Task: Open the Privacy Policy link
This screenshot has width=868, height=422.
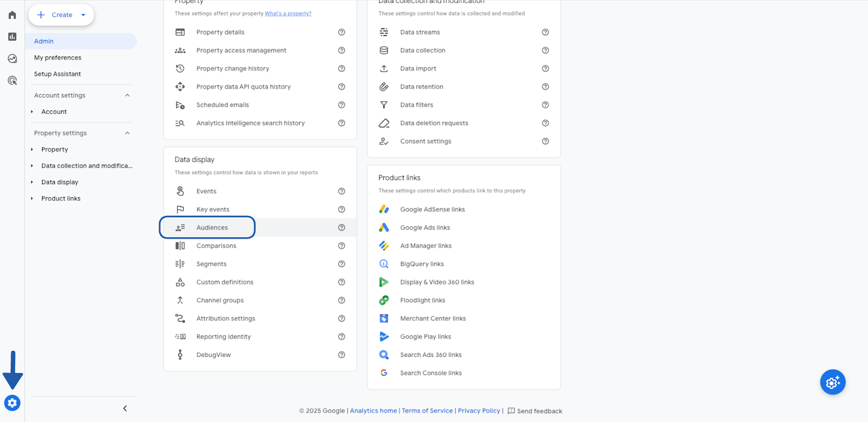Action: coord(479,411)
